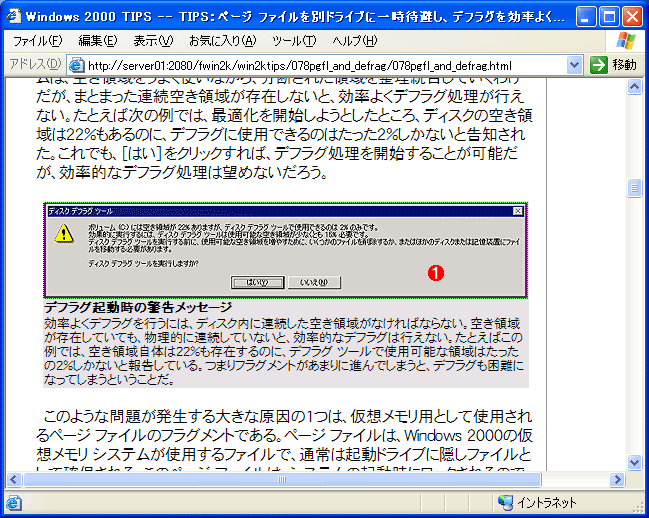The width and height of the screenshot is (649, 518).
Task: Expand the address bar dropdown arrow
Action: [x=574, y=65]
